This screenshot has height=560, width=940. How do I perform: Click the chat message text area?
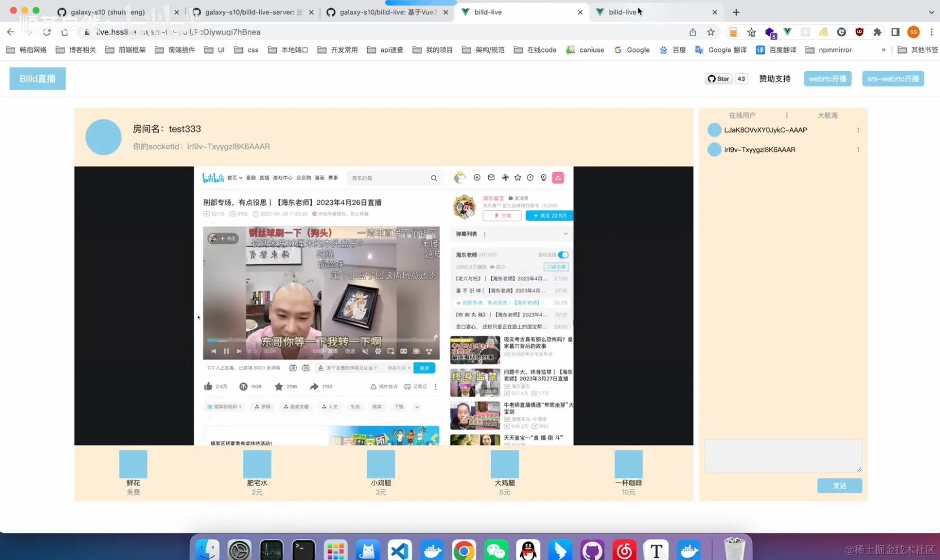point(783,456)
